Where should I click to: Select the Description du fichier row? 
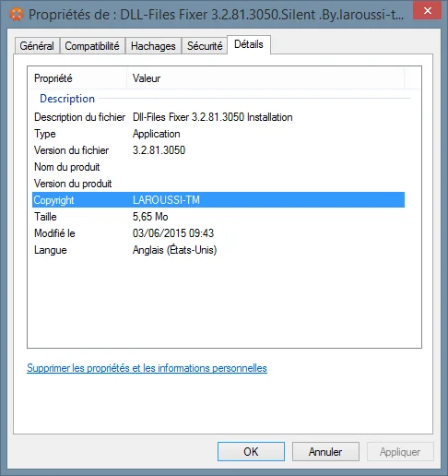[x=218, y=117]
